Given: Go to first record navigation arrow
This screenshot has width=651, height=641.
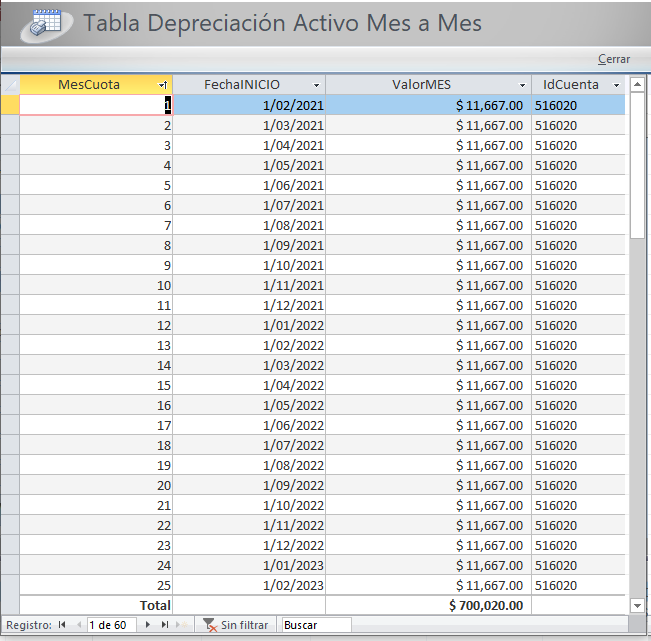Looking at the screenshot, I should 62,625.
